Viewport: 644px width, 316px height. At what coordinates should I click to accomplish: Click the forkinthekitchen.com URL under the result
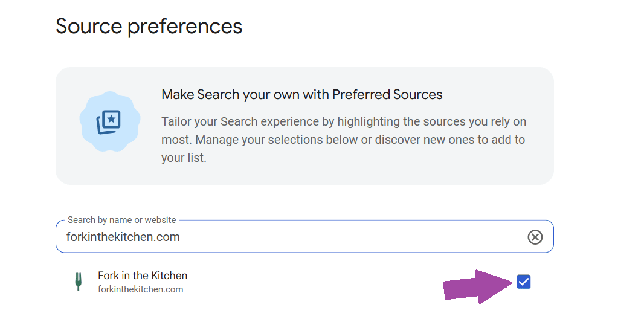click(x=141, y=289)
